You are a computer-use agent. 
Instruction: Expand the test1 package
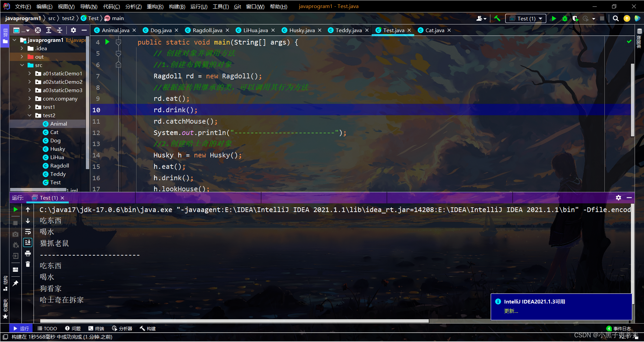click(x=30, y=107)
